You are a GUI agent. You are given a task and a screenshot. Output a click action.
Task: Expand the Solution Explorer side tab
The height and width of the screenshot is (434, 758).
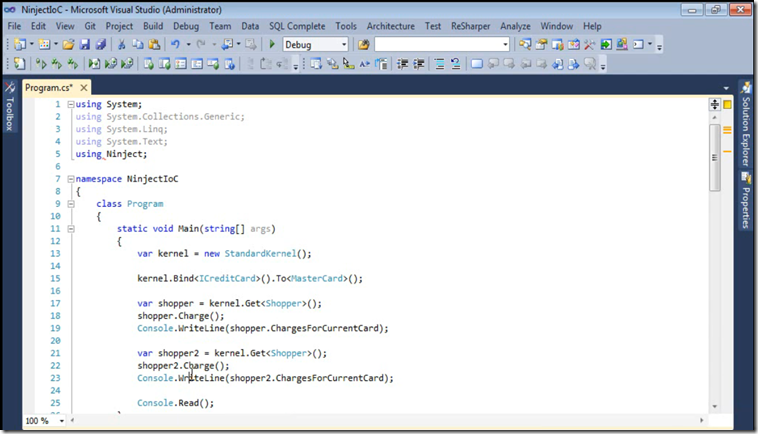click(746, 124)
